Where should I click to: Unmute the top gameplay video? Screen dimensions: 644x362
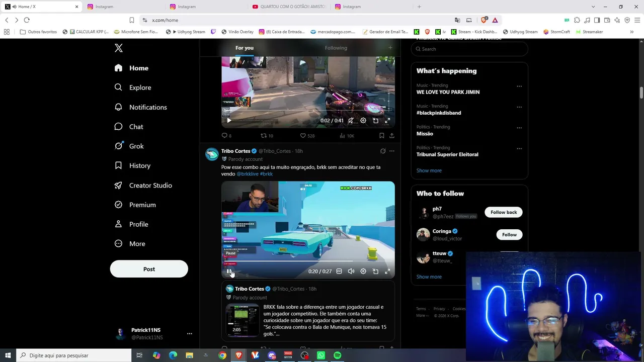pyautogui.click(x=351, y=121)
